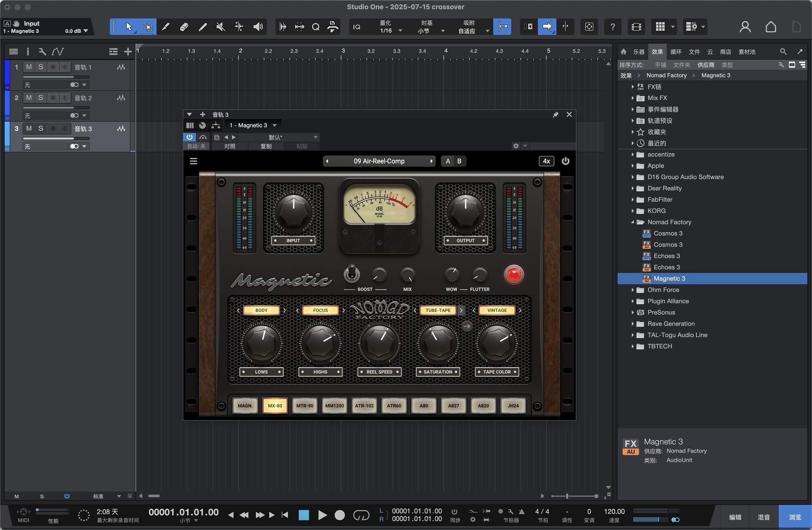
Task: Click the 对照 compare button
Action: coord(230,146)
